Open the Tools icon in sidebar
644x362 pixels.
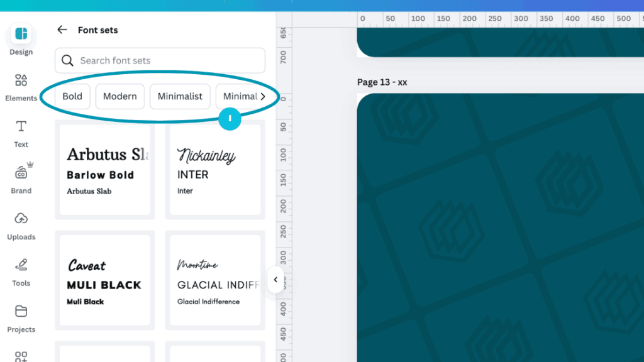pyautogui.click(x=21, y=265)
